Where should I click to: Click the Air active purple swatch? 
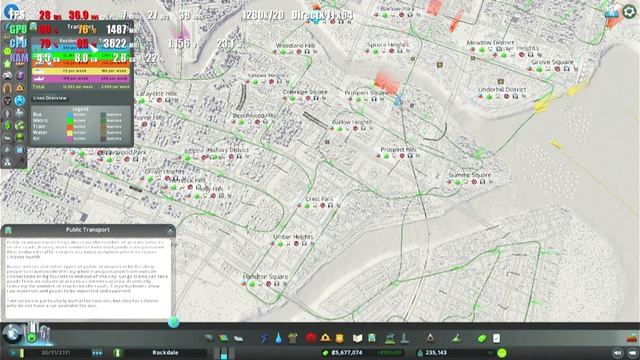click(x=70, y=139)
